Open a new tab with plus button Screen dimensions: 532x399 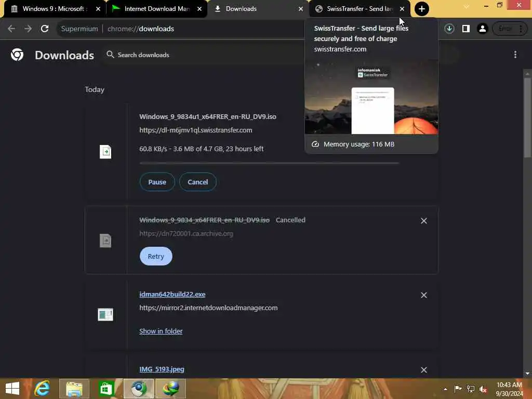[x=422, y=9]
